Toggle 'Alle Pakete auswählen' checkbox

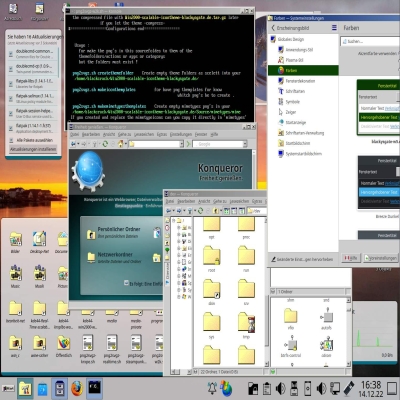point(11,140)
